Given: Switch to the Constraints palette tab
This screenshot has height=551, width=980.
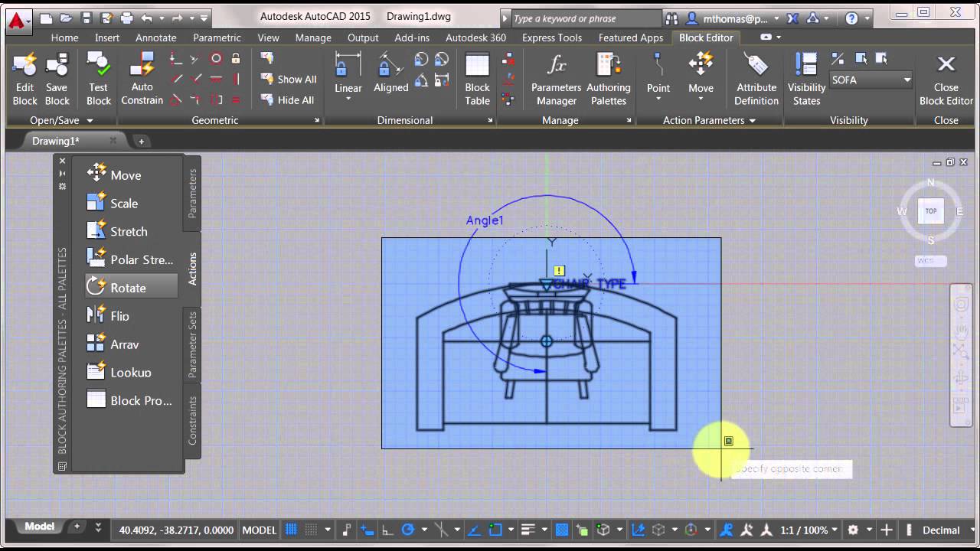Looking at the screenshot, I should tap(192, 420).
